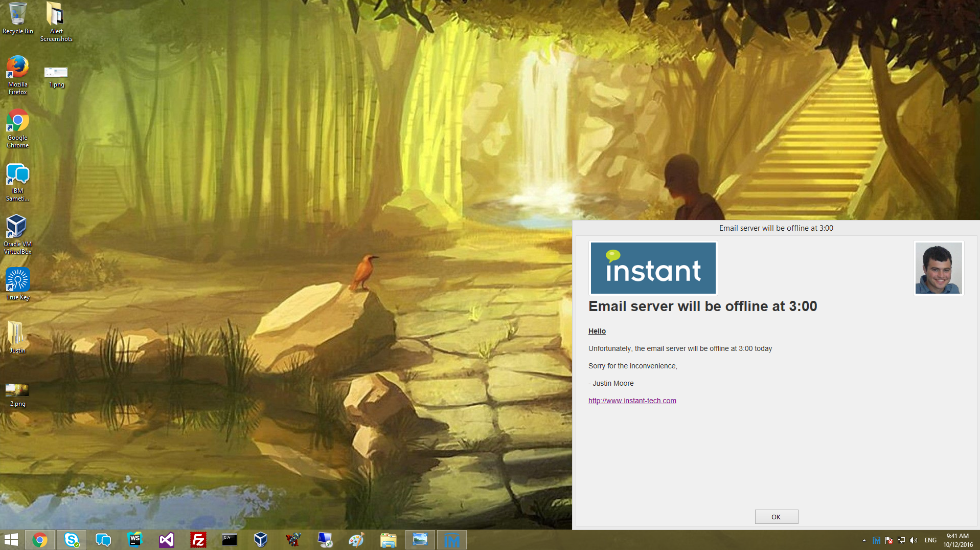This screenshot has width=980, height=550.
Task: Select the Alert Screenshots folder on desktop
Action: 56,21
